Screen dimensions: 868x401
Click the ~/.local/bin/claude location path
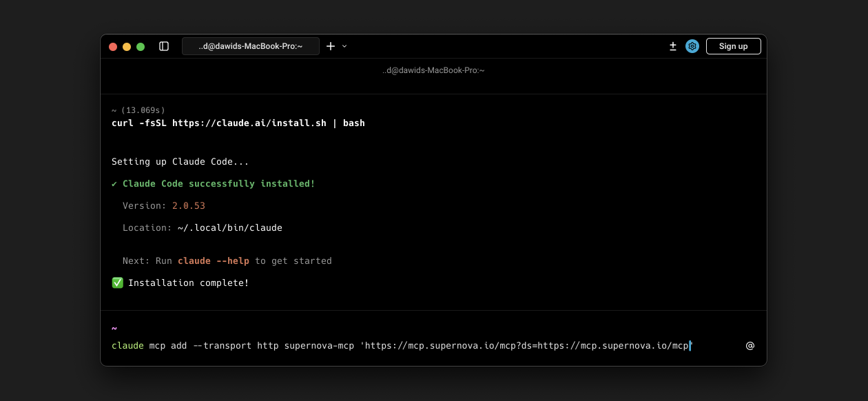click(x=229, y=228)
